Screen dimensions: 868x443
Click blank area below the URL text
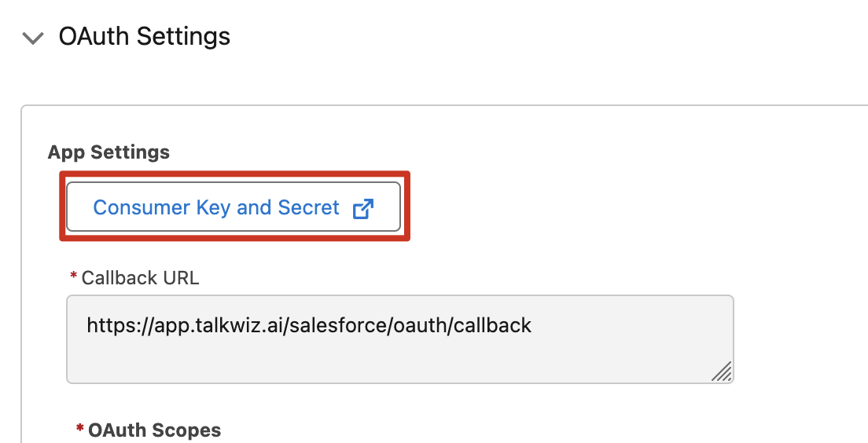coord(399,360)
